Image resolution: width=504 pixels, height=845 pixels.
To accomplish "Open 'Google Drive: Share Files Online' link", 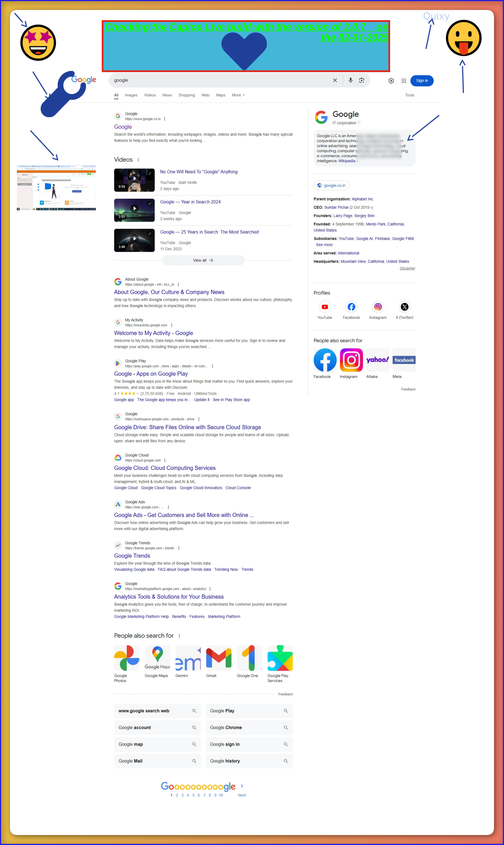I will (188, 427).
